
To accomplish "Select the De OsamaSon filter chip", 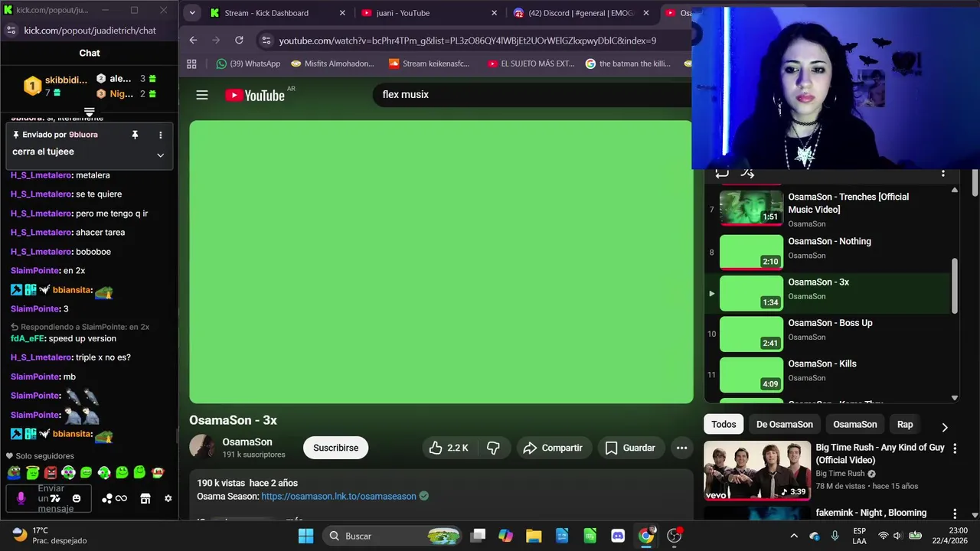I will [x=784, y=424].
